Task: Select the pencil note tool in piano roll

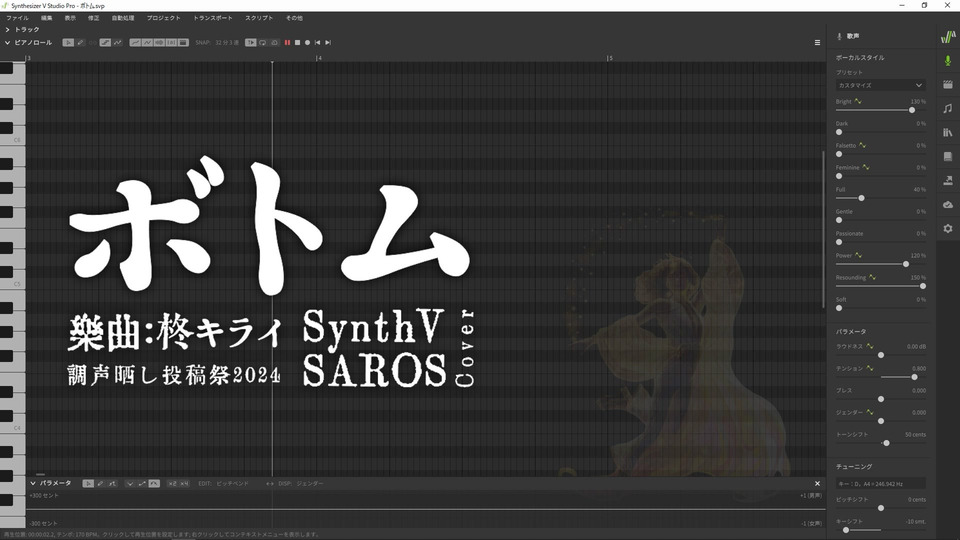Action: [x=80, y=43]
